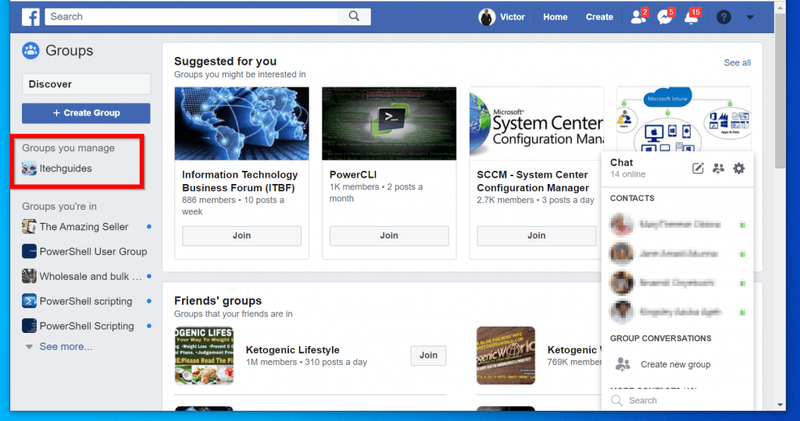
Task: Click See more... link in sidebar
Action: 66,346
